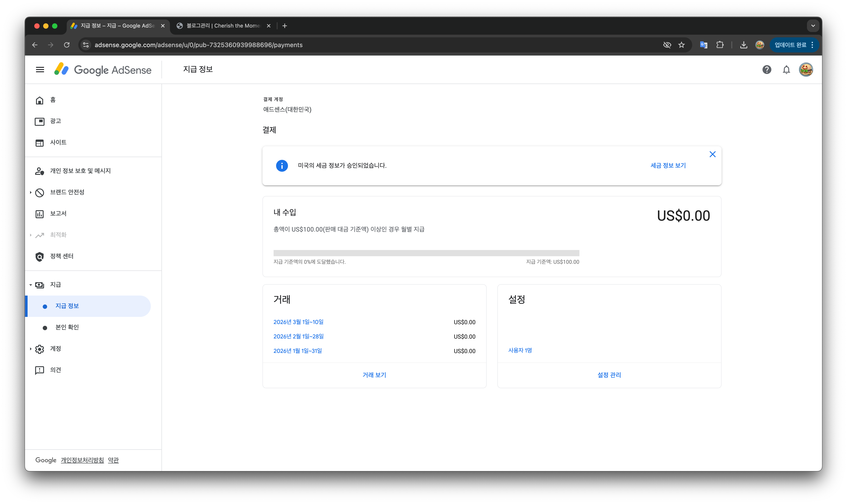Expand the 최적화 section arrow
This screenshot has width=847, height=504.
31,235
